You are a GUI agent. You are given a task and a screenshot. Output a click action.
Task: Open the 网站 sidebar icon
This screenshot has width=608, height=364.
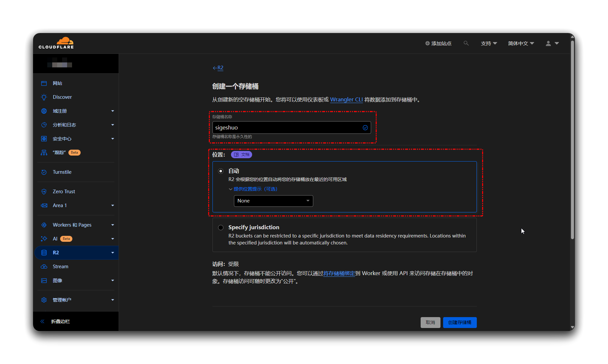(44, 83)
